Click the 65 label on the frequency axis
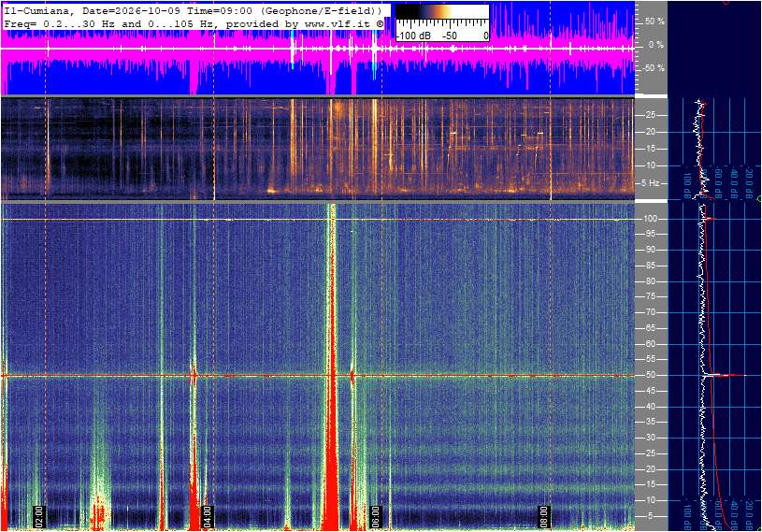Image resolution: width=762 pixels, height=532 pixels. click(x=650, y=328)
